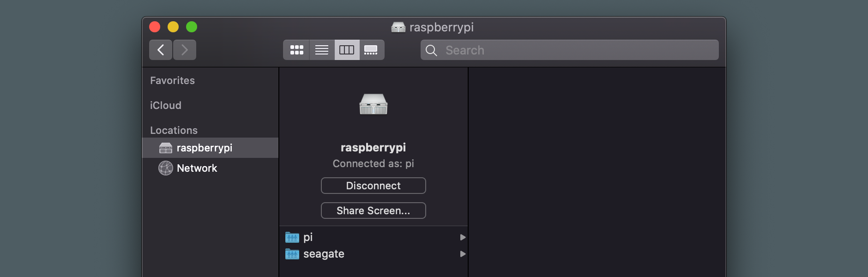Screen dimensions: 868x277
Task: Go back to previous folder
Action: (x=161, y=50)
